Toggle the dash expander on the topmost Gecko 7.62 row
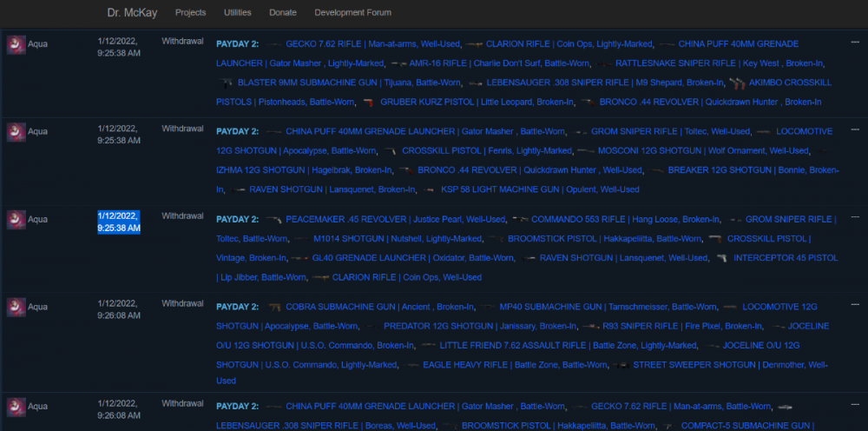The height and width of the screenshot is (431, 868). [x=855, y=42]
